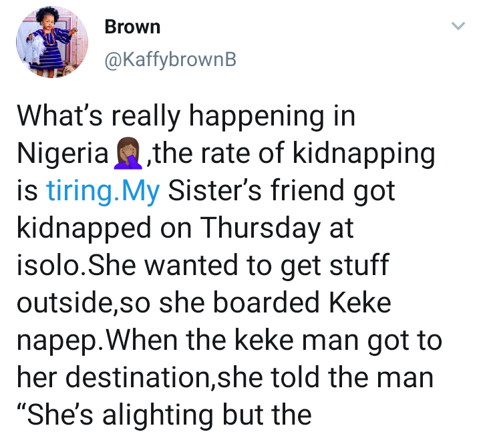
Task: Select the word Nigeria in the tweet
Action: pos(63,155)
